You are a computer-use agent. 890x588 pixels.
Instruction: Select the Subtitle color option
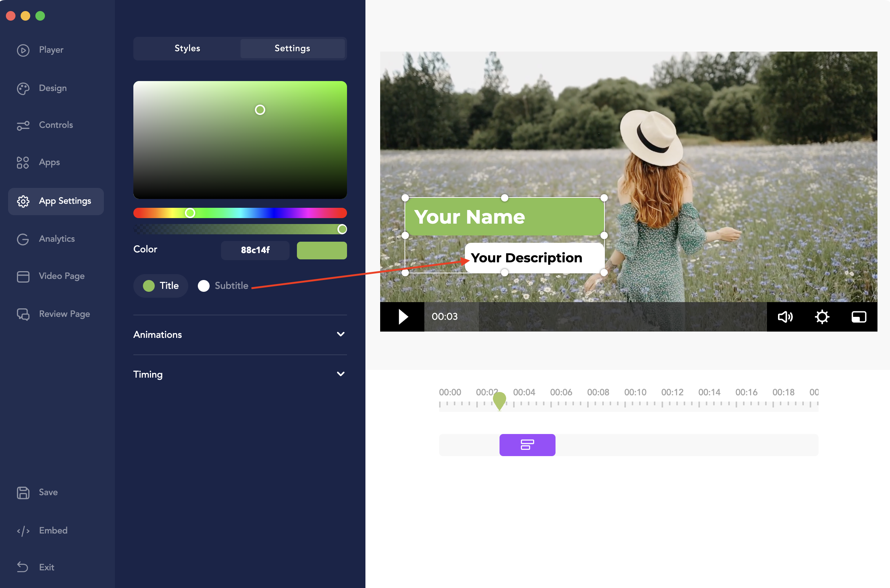point(223,286)
